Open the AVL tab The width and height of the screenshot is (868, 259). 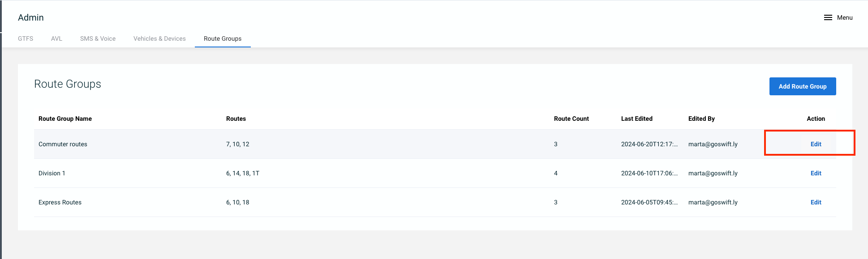click(x=56, y=38)
